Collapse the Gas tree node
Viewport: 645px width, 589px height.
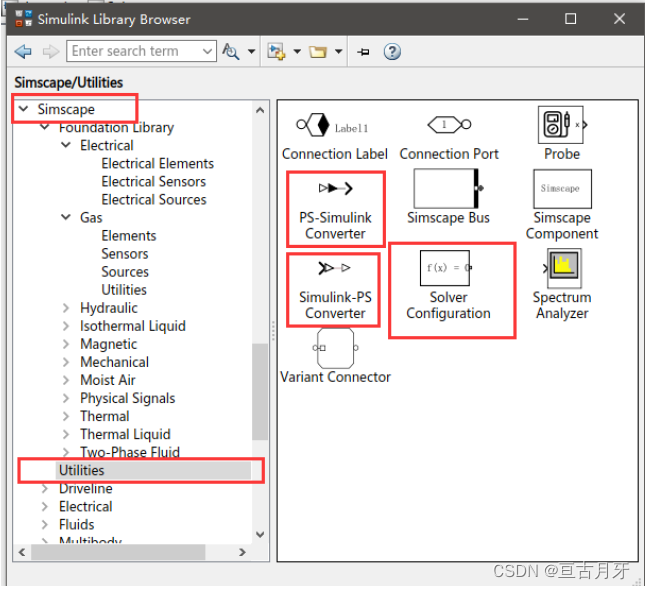click(66, 217)
